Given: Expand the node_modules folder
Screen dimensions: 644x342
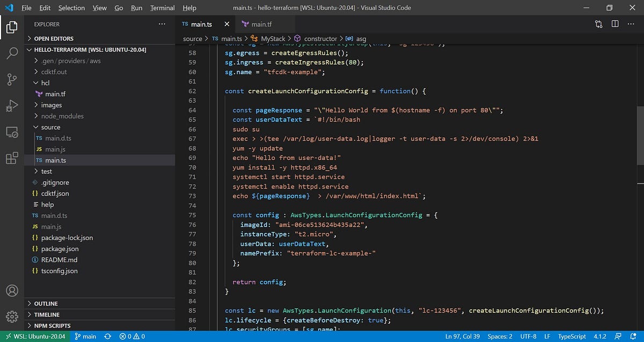Looking at the screenshot, I should click(x=100, y=116).
